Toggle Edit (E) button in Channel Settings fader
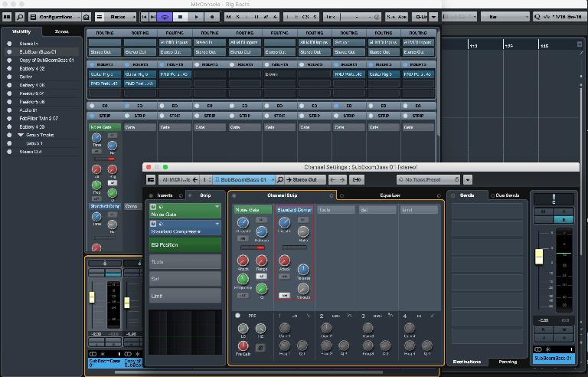 (x=563, y=220)
